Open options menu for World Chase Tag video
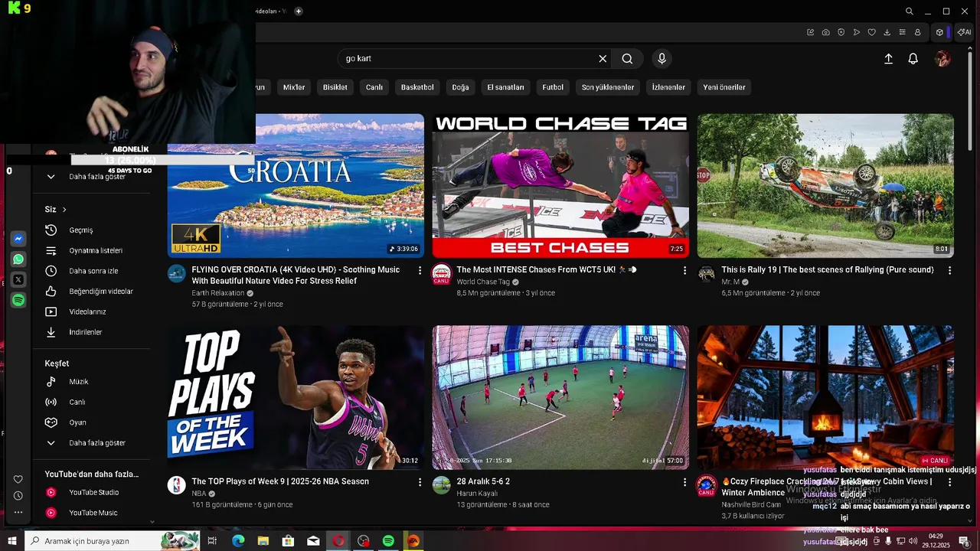The image size is (980, 551). [x=684, y=270]
